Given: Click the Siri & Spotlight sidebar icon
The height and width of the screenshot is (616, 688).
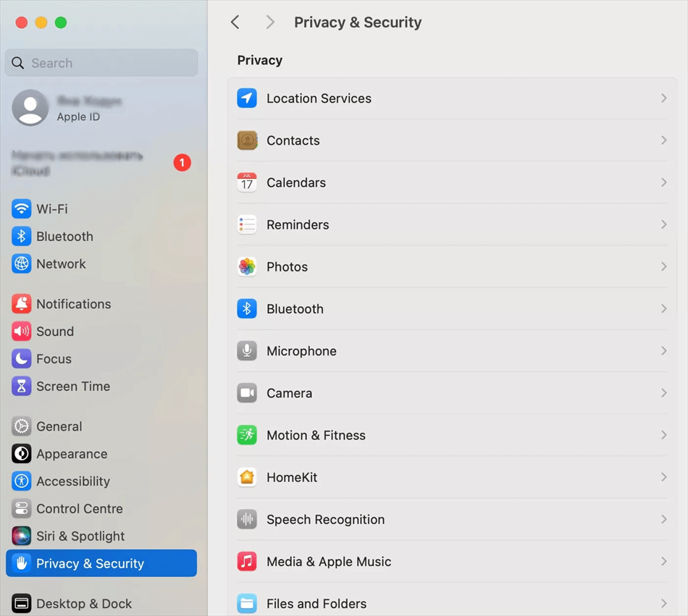Looking at the screenshot, I should [x=22, y=536].
